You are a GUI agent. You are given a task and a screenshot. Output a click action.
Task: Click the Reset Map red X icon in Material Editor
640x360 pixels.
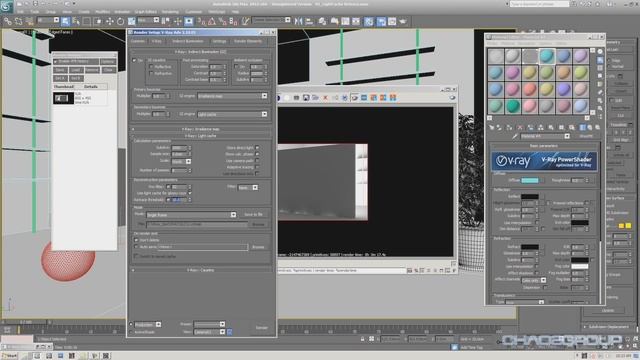coord(520,127)
